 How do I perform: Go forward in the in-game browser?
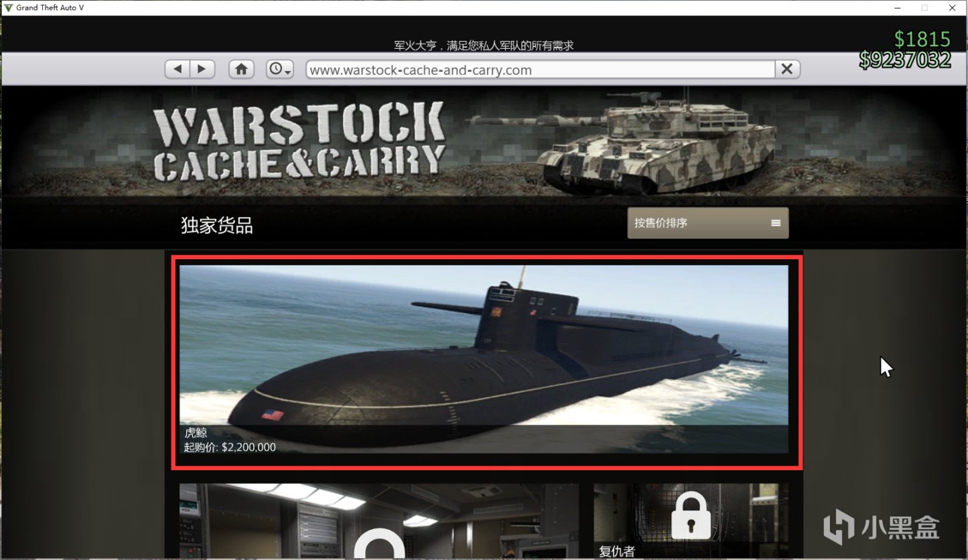click(x=202, y=69)
